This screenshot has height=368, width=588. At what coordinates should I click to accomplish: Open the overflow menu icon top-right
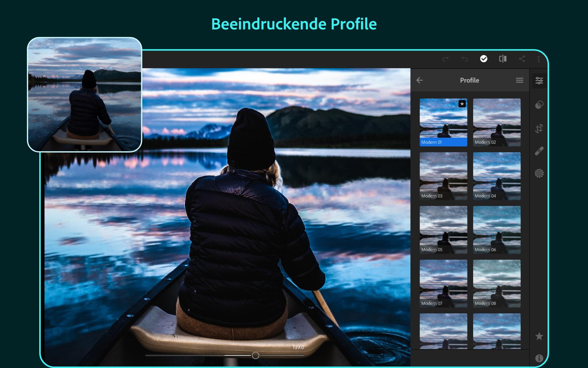tap(539, 59)
